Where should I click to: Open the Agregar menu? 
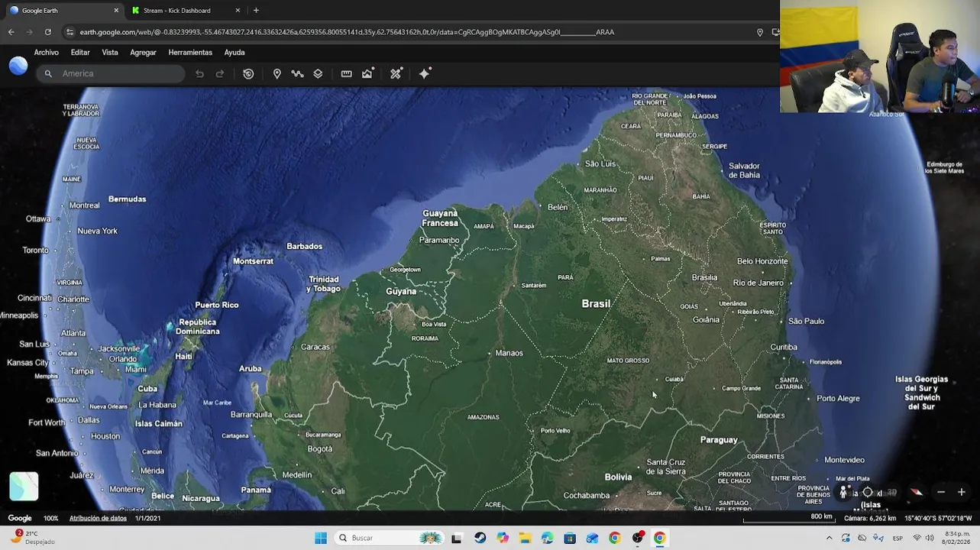coord(143,53)
